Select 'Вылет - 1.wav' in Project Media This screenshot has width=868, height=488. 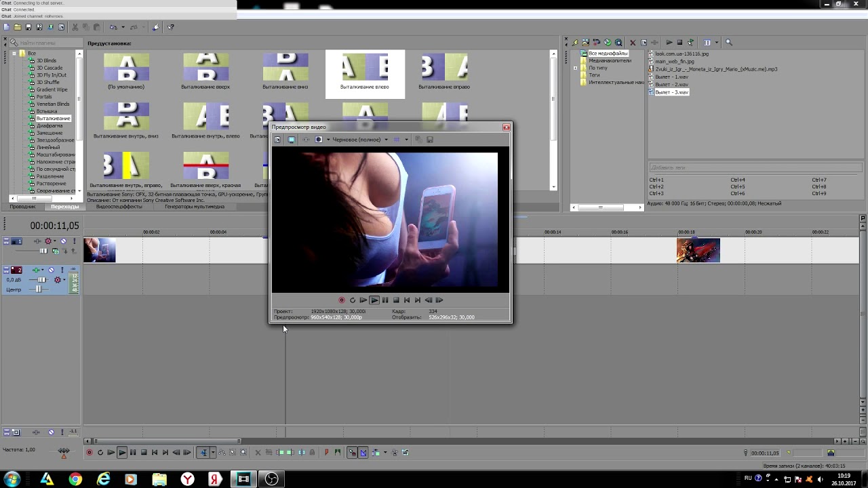(671, 77)
